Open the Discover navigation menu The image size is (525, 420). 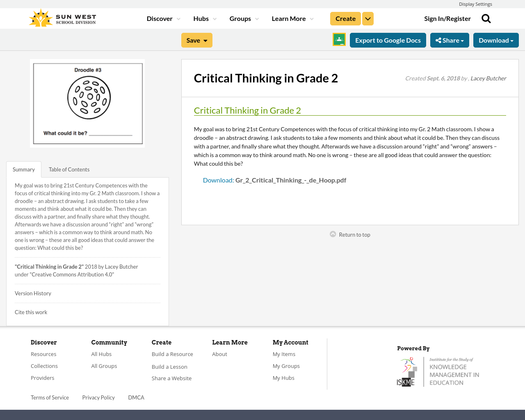pos(160,18)
